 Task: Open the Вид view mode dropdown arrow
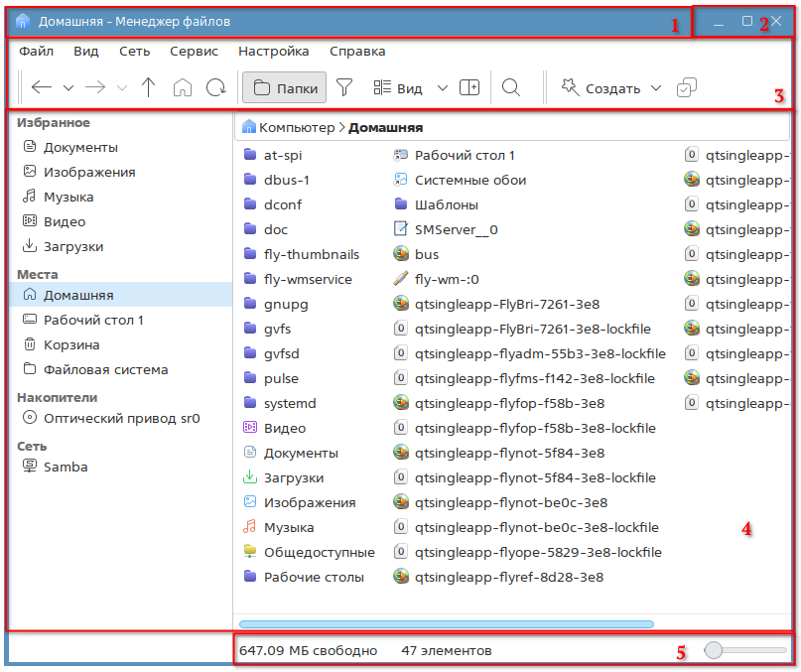[443, 88]
